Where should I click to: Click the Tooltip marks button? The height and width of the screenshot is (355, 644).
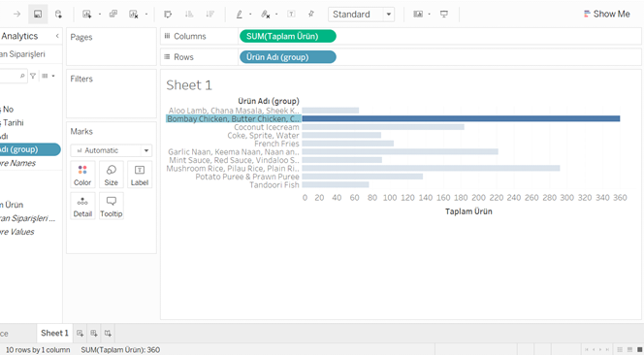tap(112, 206)
